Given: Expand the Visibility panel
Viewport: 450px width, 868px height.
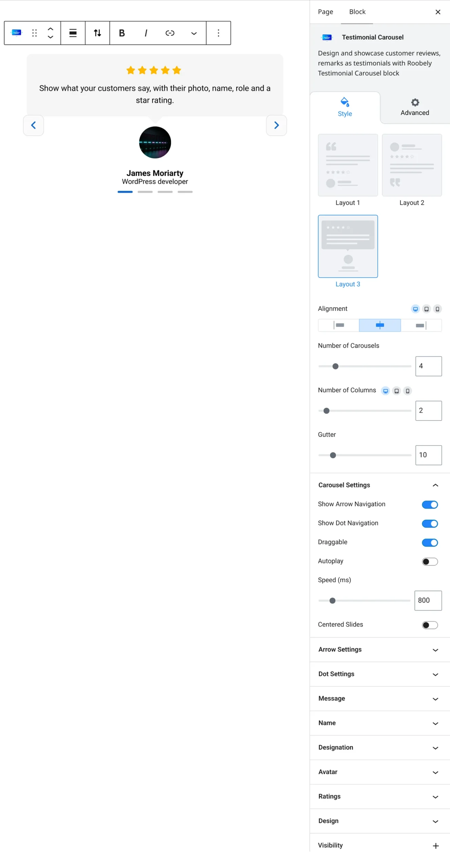Looking at the screenshot, I should 380,845.
